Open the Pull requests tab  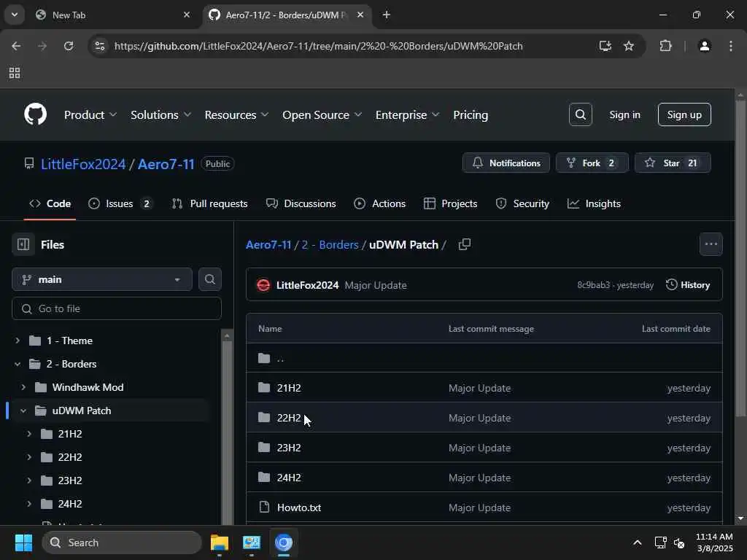[x=210, y=203]
